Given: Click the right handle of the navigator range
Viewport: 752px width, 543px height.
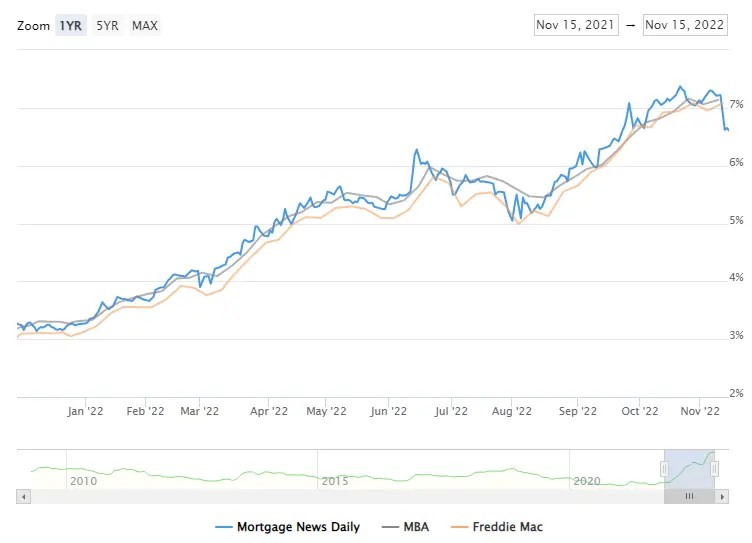Looking at the screenshot, I should [714, 469].
